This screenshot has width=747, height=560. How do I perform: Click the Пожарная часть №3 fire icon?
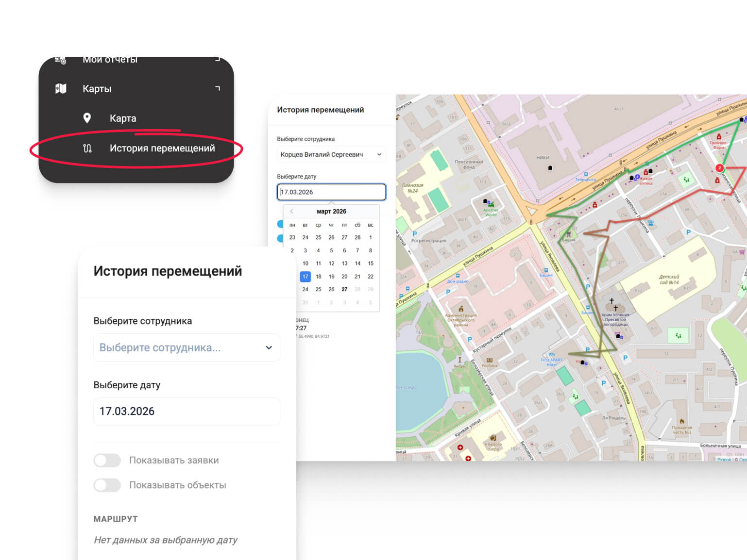pos(682,421)
